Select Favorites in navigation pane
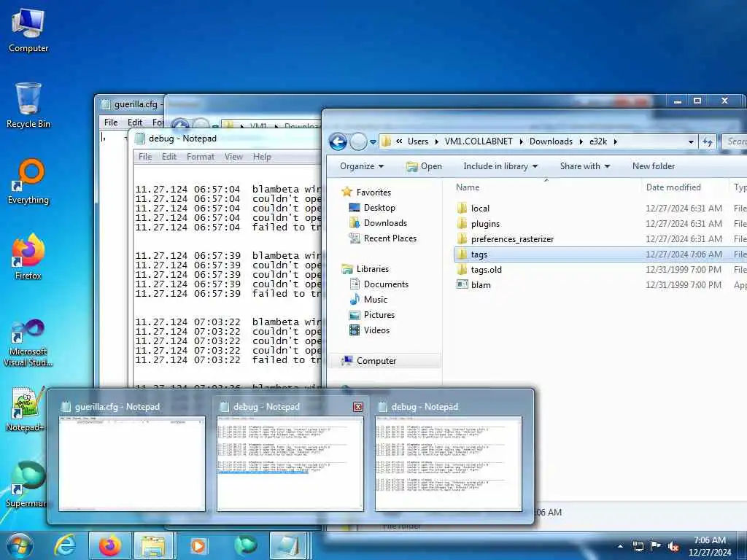This screenshot has width=747, height=560. click(373, 192)
